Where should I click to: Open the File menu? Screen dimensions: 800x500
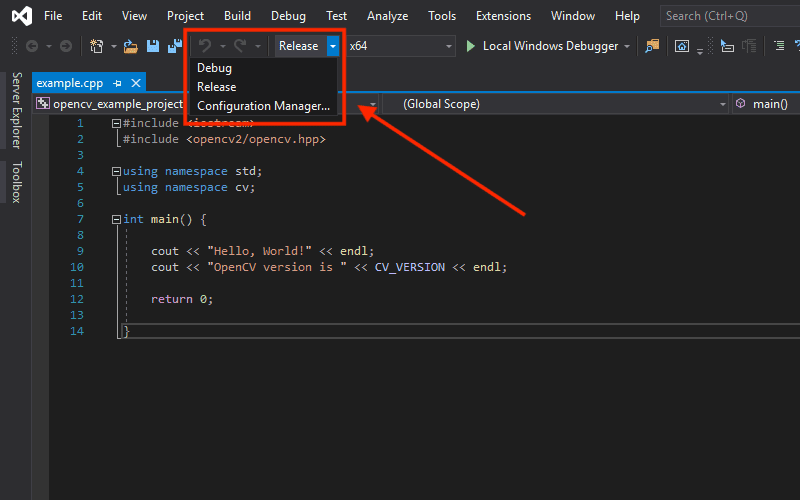click(x=53, y=16)
